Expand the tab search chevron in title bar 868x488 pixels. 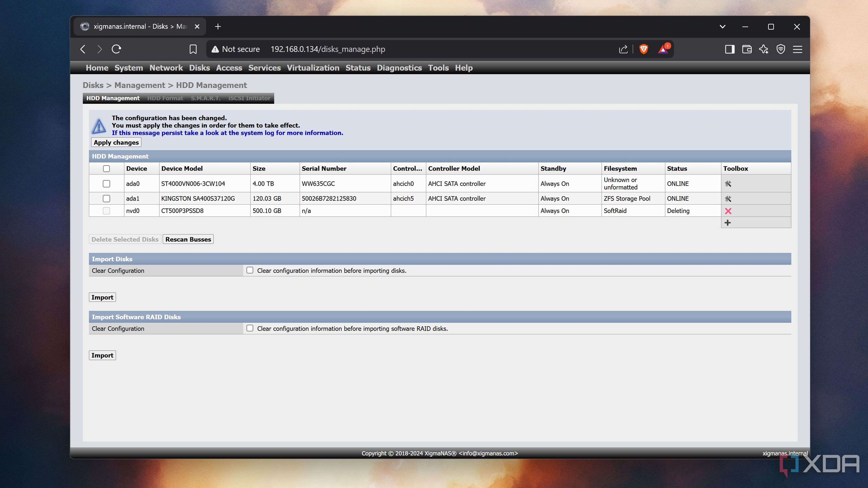pyautogui.click(x=722, y=27)
